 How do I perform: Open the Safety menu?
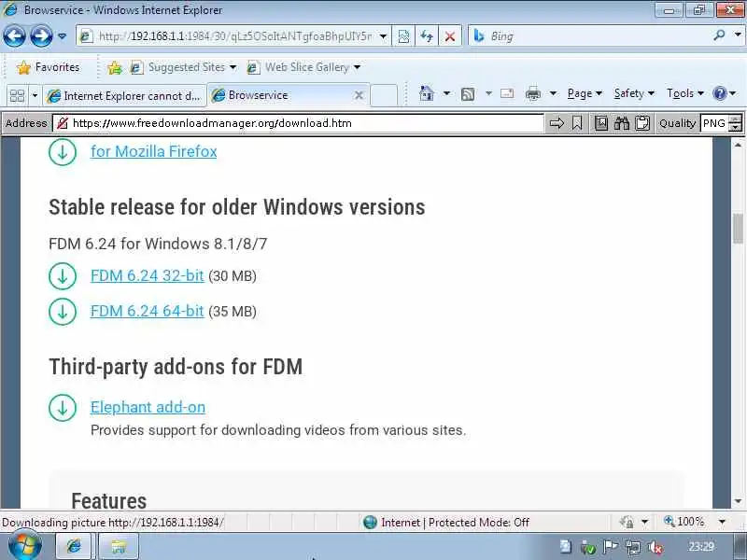634,93
